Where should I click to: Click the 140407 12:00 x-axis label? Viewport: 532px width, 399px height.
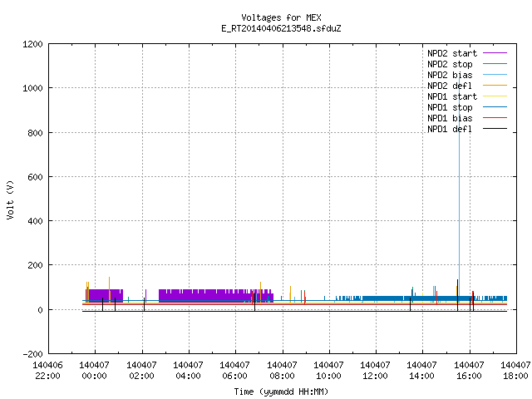375,371
